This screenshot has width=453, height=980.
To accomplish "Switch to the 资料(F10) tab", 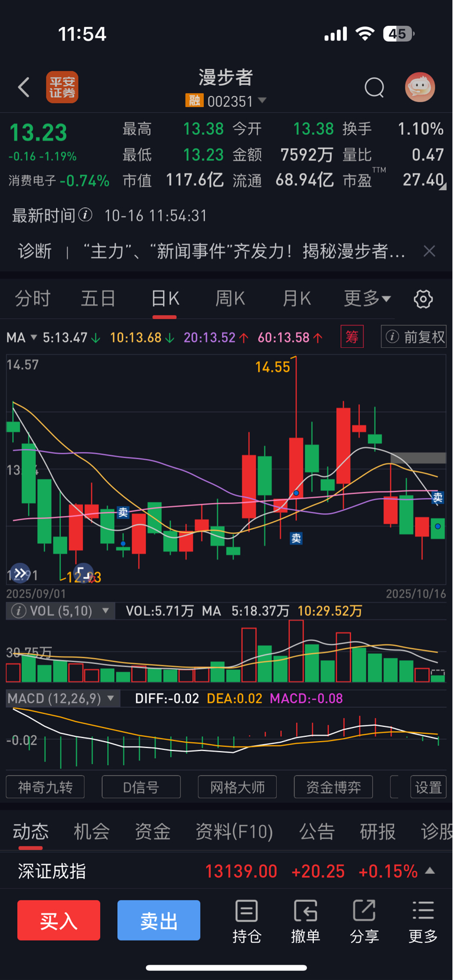I will point(234,831).
